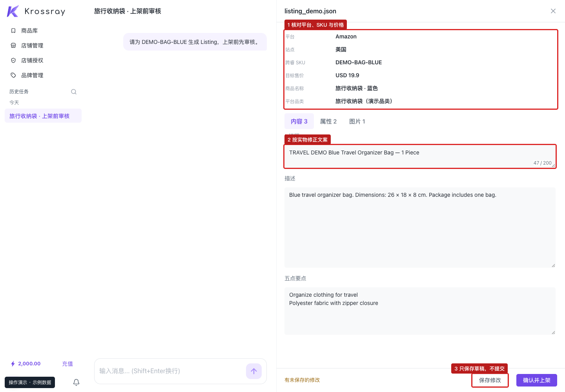Image resolution: width=565 pixels, height=392 pixels.
Task: Click 确认并上架 button
Action: pos(537,380)
